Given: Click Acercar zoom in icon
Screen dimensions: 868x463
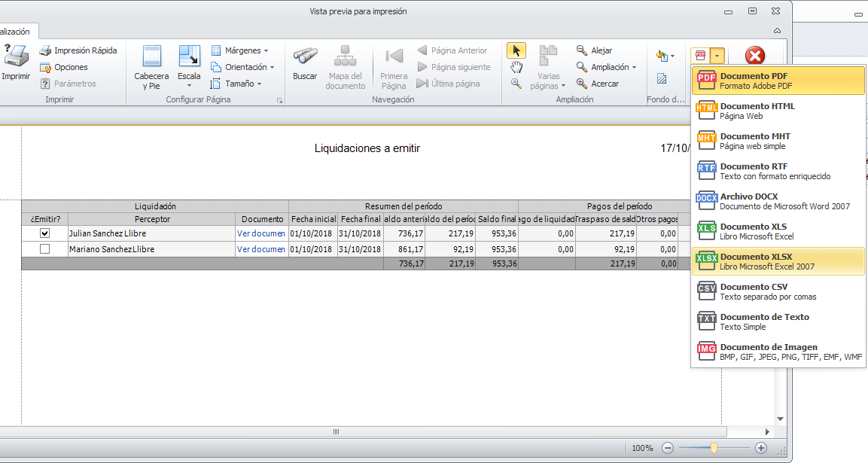Looking at the screenshot, I should click(x=582, y=84).
